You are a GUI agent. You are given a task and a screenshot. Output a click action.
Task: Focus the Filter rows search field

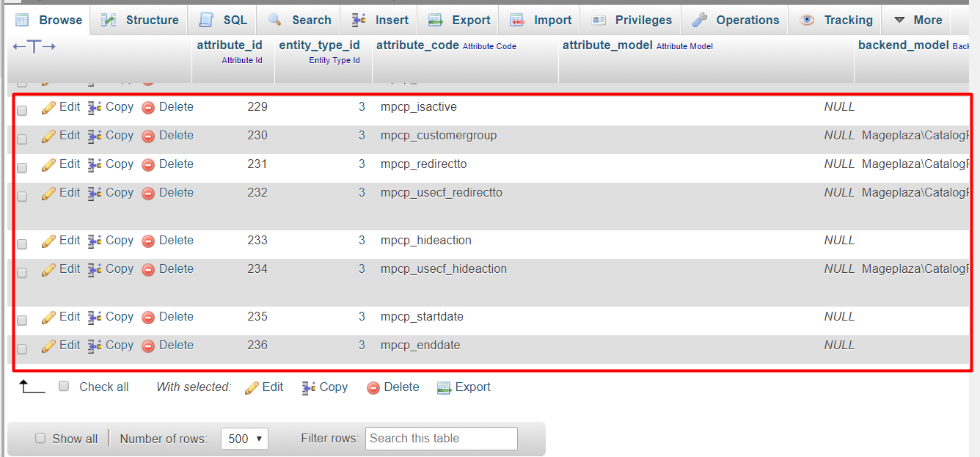tap(441, 439)
